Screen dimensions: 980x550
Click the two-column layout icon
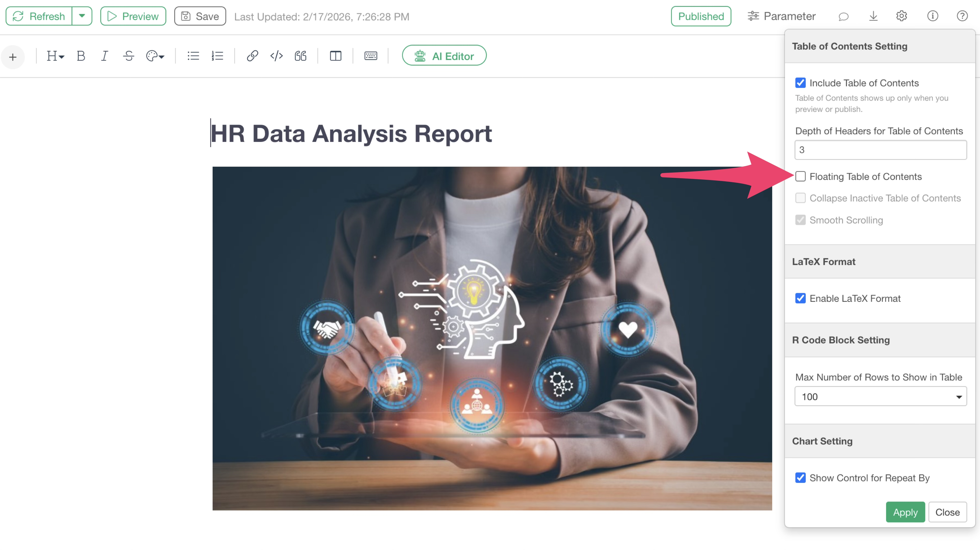tap(336, 56)
